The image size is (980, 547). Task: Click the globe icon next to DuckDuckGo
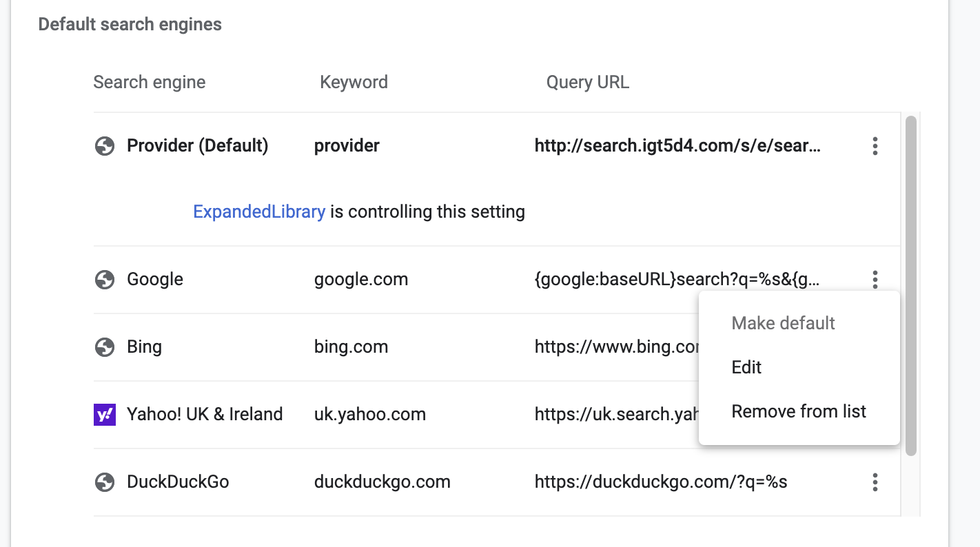tap(104, 482)
